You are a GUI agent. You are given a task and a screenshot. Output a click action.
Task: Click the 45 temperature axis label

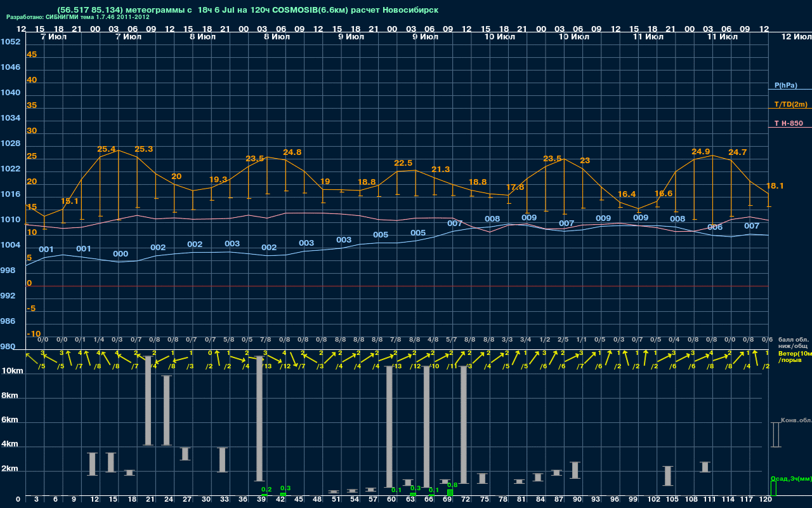32,55
